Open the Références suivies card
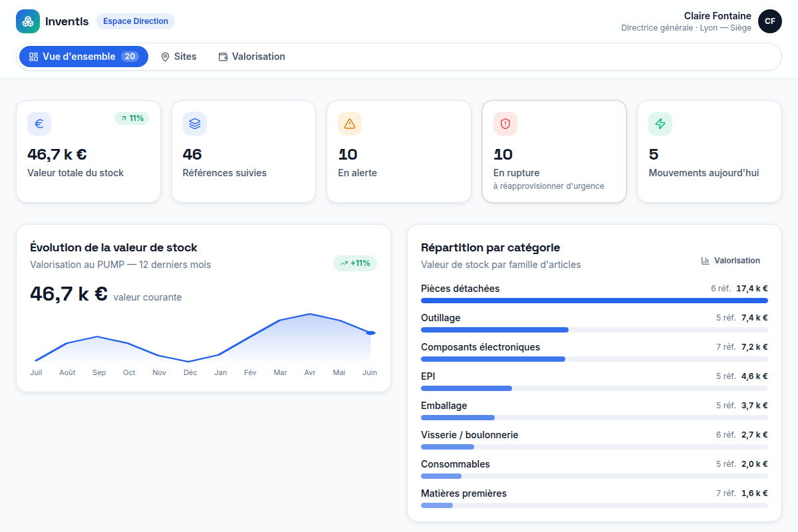The image size is (798, 532). 243,152
